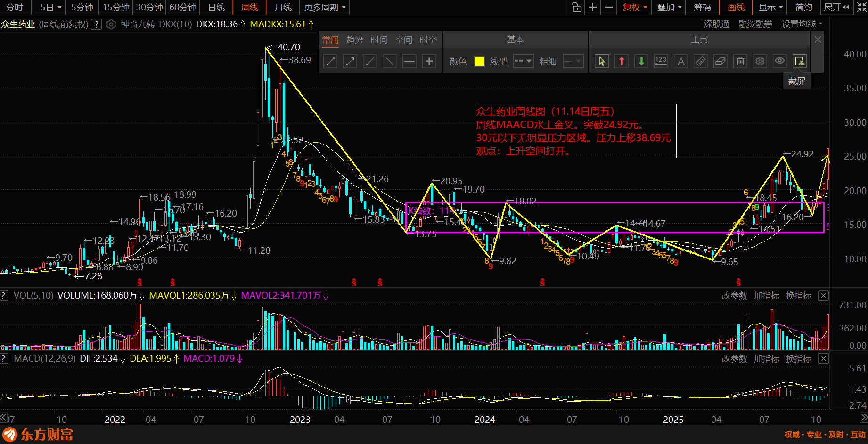This screenshot has height=444, width=868.
Task: Open indicator settings gear beside 神奇九转
Action: pyautogui.click(x=111, y=24)
